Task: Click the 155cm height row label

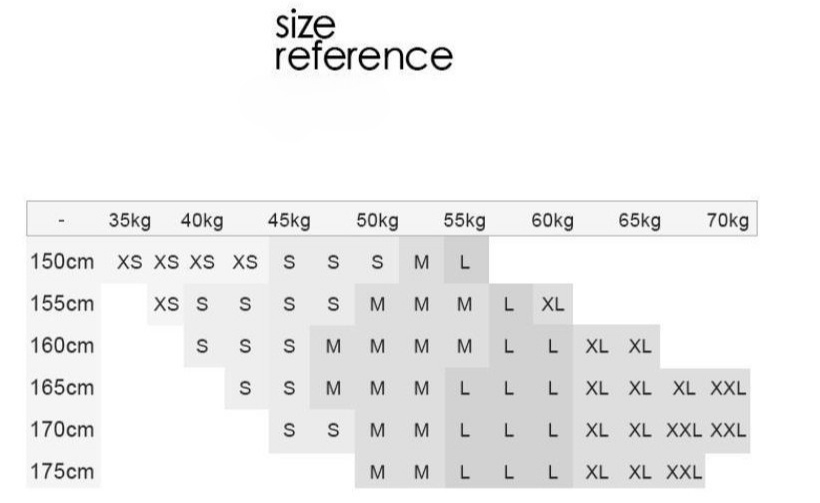Action: (62, 304)
